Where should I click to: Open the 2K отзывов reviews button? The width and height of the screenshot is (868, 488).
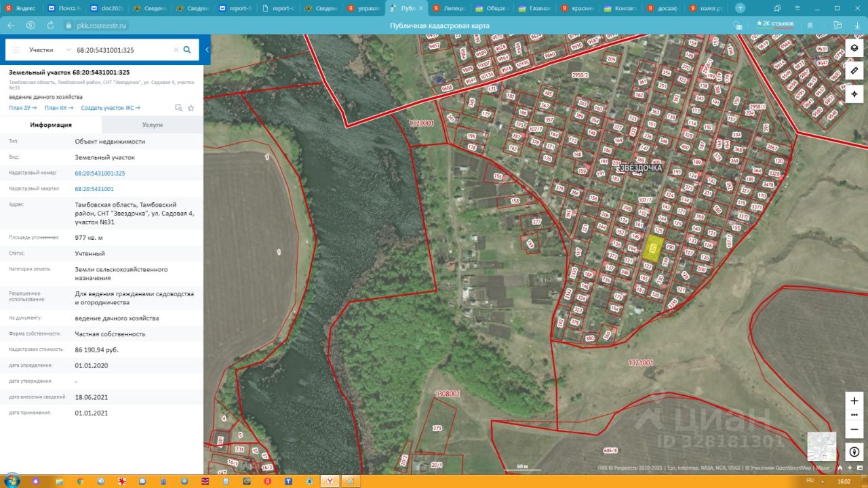point(775,24)
